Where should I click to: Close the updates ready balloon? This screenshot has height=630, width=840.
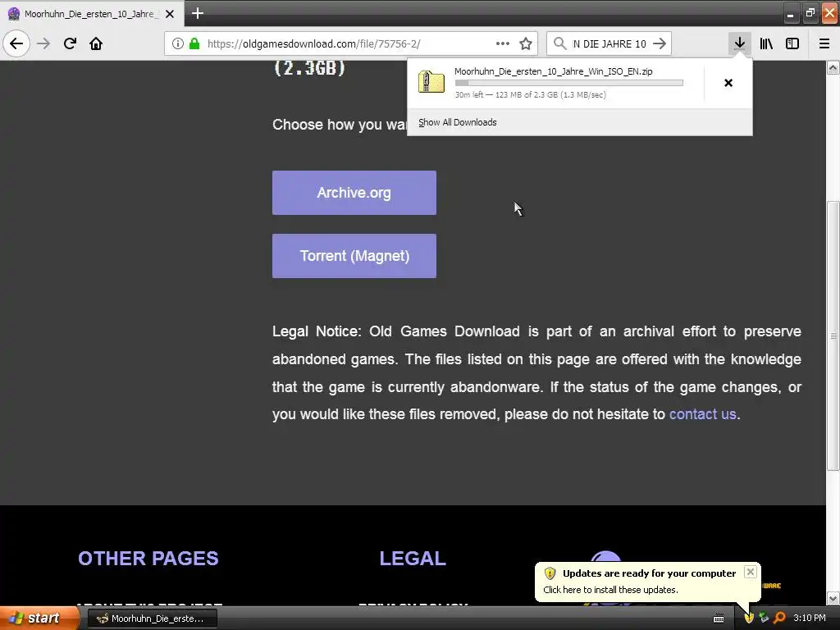pos(751,572)
